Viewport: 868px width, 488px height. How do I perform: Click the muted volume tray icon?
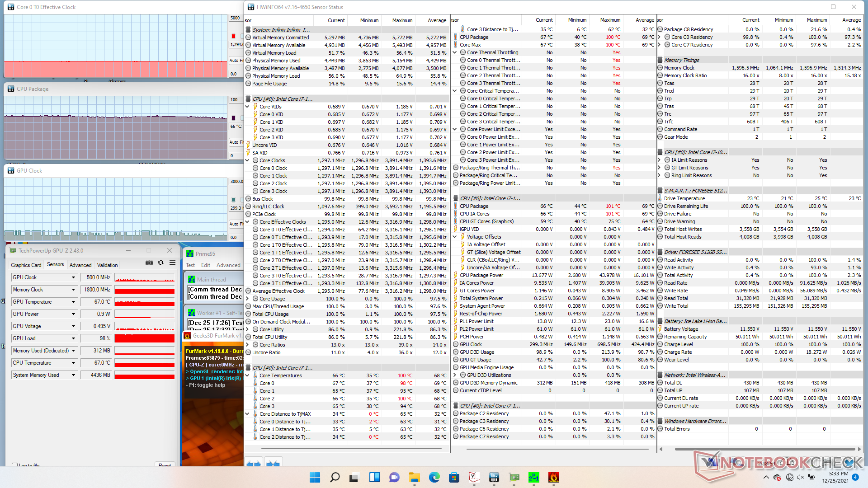click(800, 477)
